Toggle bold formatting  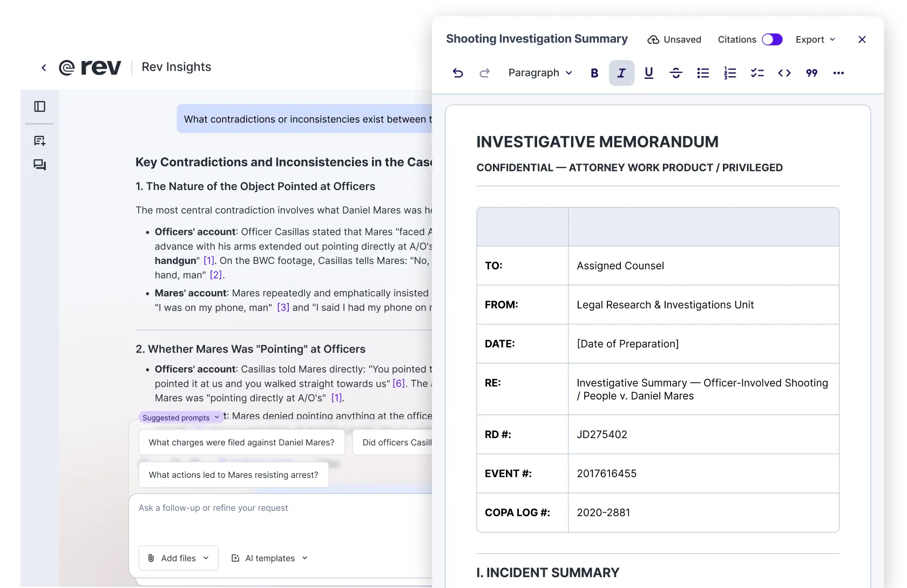point(594,73)
